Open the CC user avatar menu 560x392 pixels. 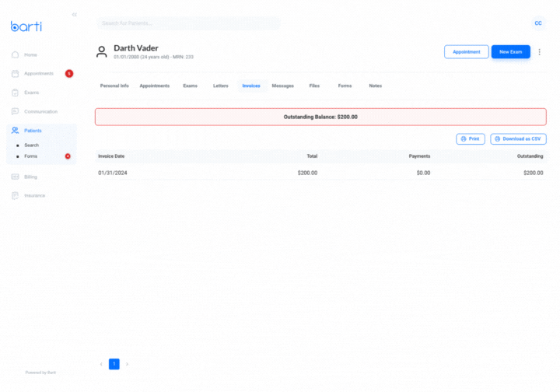(x=538, y=23)
